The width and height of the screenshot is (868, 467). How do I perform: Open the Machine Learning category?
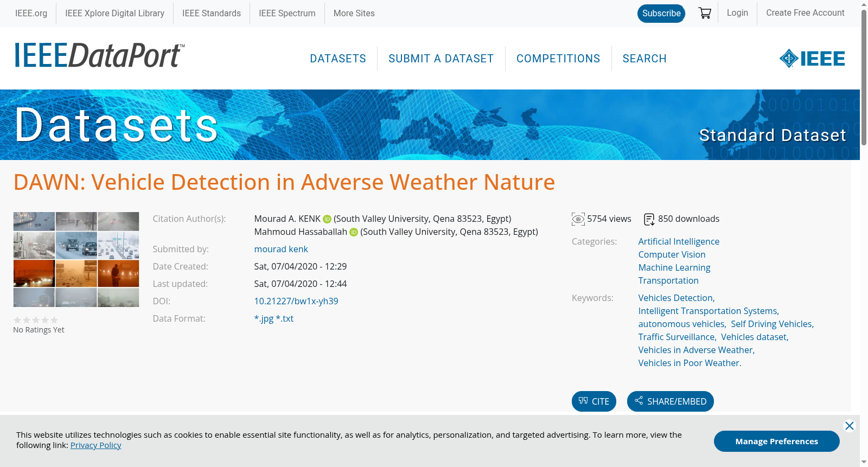(674, 268)
